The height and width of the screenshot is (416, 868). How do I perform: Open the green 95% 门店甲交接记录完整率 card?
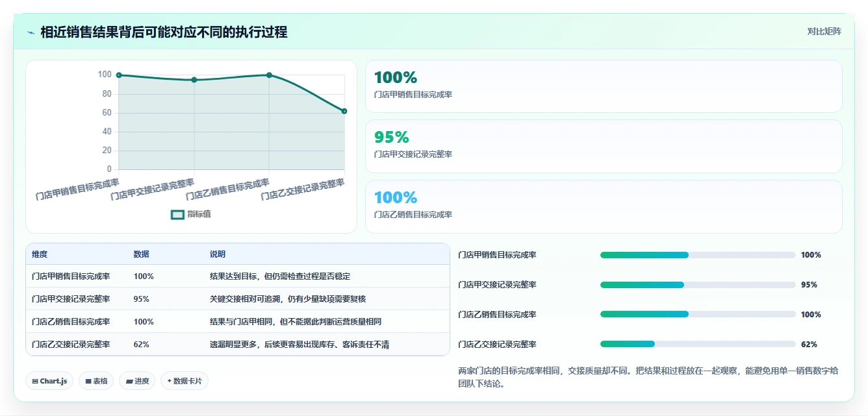(604, 146)
